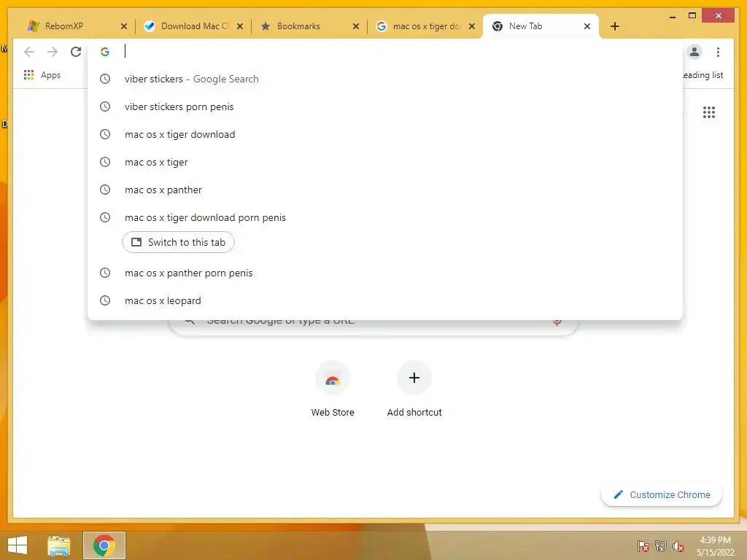
Task: Select suggestion 'mac os x panther'
Action: pos(385,190)
